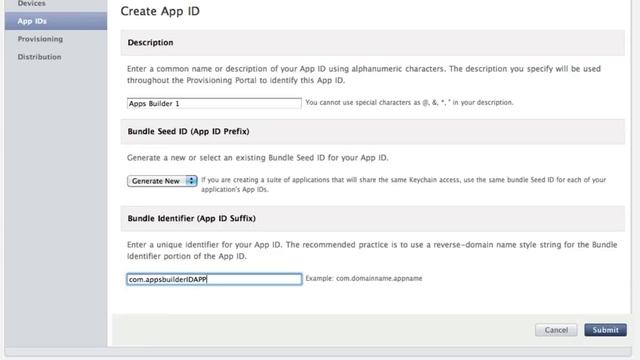The image size is (640, 360).
Task: Submit the new App ID form
Action: 605,330
